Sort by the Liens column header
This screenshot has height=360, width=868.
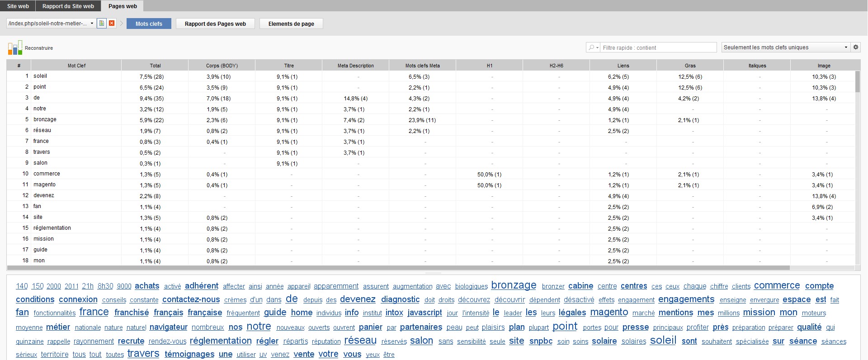[623, 66]
